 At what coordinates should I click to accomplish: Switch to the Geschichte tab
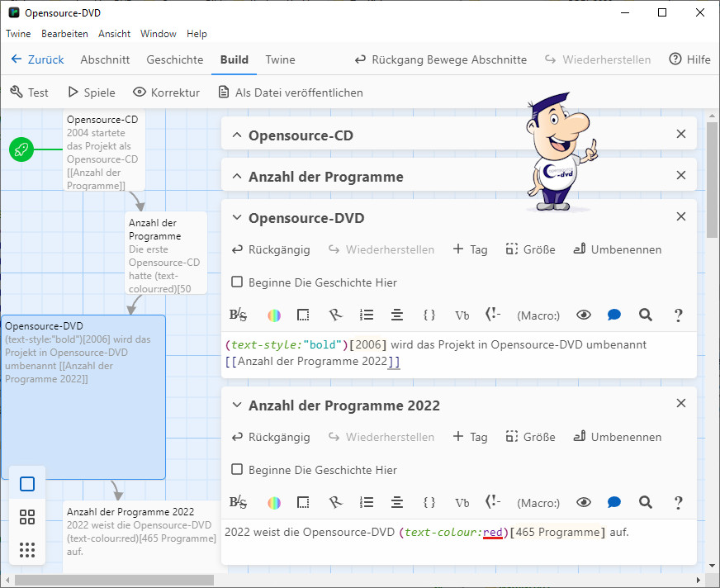coord(174,59)
